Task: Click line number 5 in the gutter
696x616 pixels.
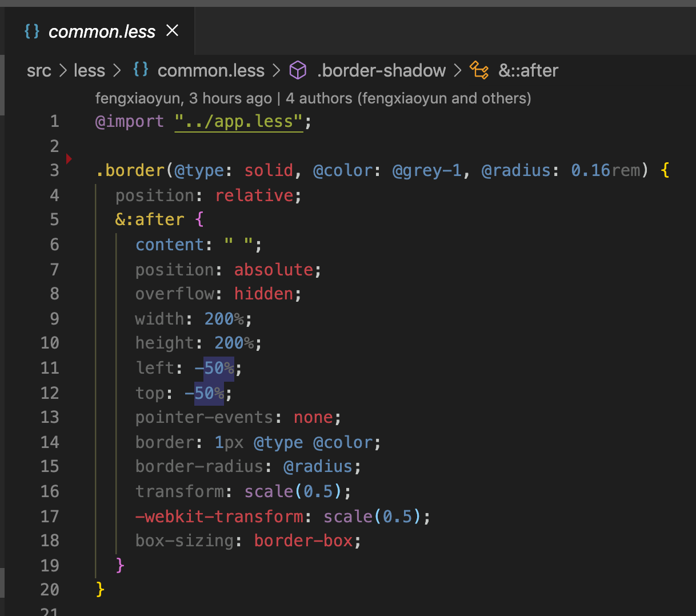Action: coord(54,219)
